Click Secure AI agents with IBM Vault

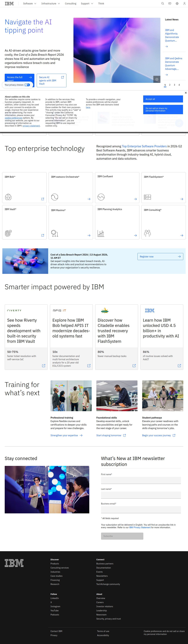click(51, 80)
